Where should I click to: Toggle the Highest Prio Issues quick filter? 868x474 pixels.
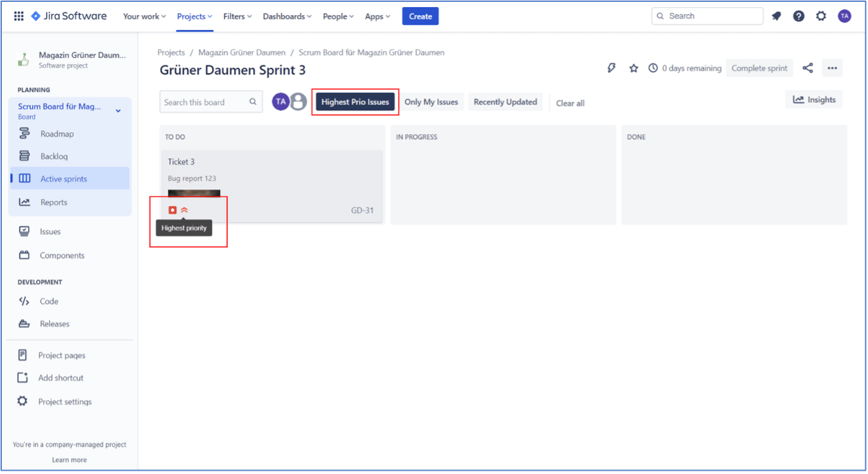[x=355, y=102]
